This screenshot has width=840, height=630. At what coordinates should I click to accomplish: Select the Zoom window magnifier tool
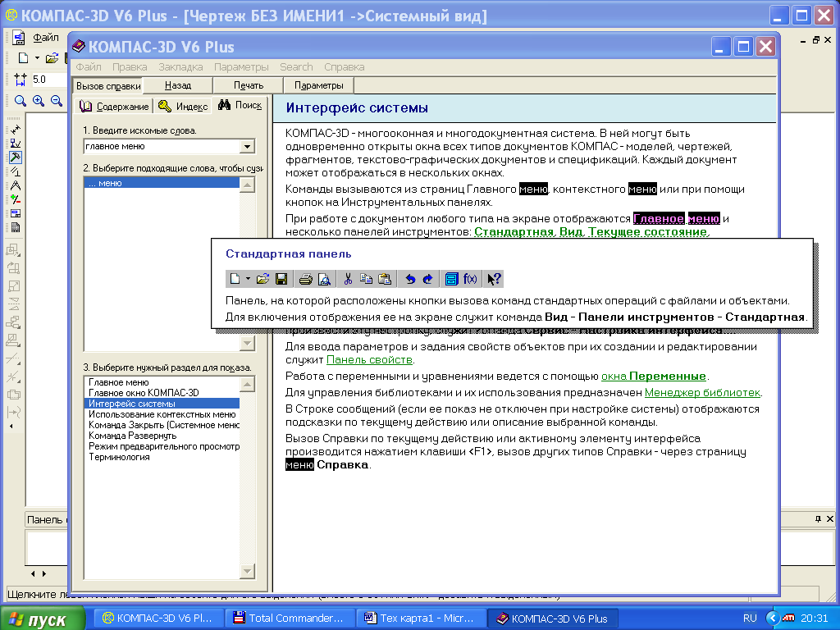coord(21,101)
